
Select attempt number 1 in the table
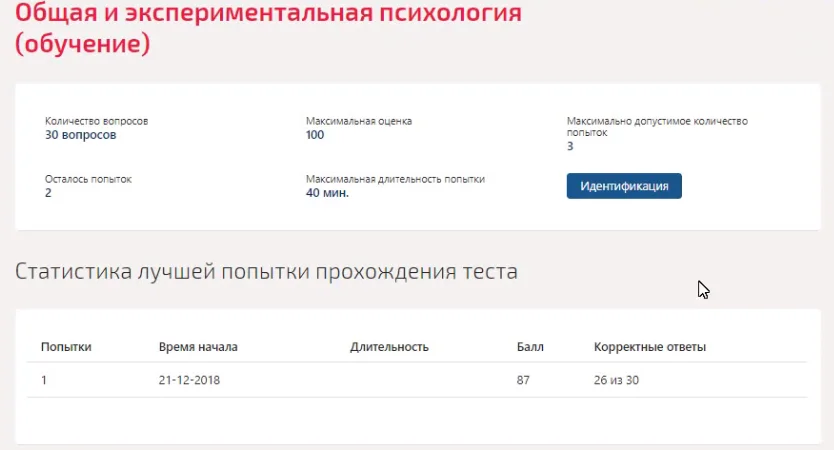[44, 380]
